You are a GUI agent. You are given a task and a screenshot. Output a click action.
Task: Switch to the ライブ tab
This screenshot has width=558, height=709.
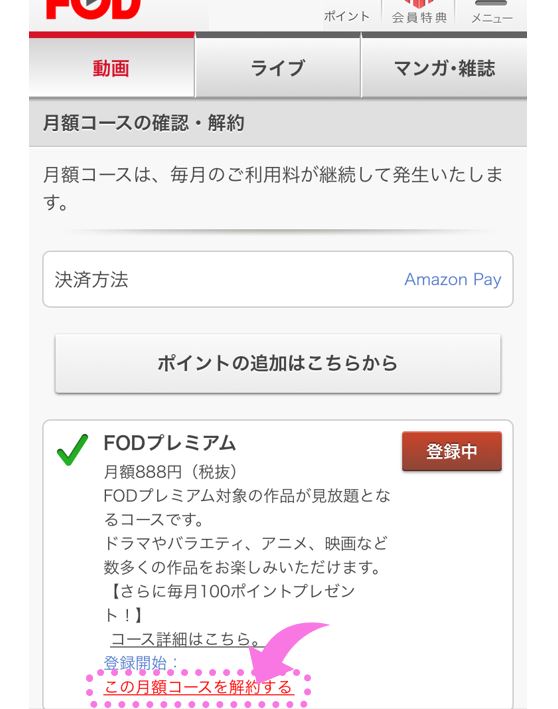pos(278,68)
